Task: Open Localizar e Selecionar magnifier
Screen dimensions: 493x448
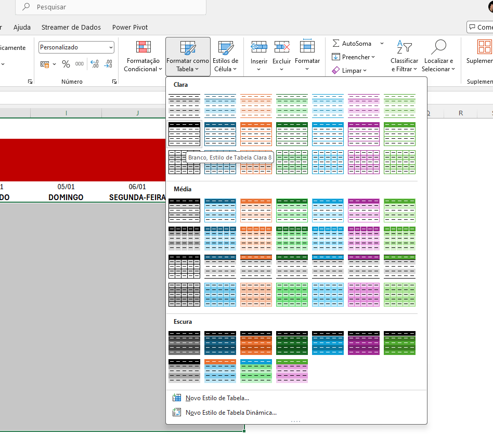Action: coord(438,48)
